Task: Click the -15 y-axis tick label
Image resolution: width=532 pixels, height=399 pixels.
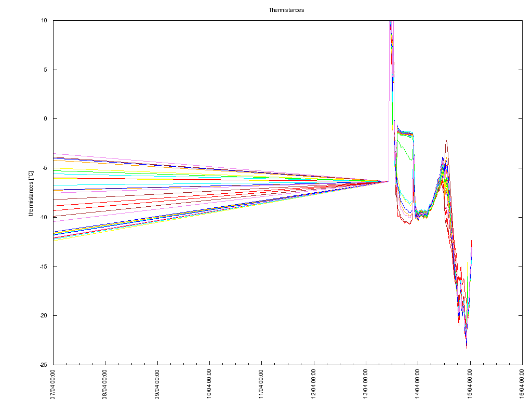Action: [43, 267]
